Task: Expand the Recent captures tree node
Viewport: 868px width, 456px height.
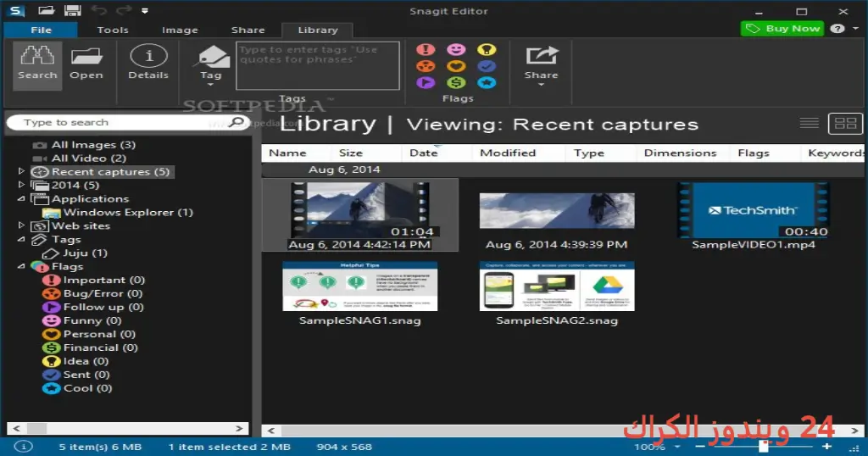Action: (x=21, y=171)
